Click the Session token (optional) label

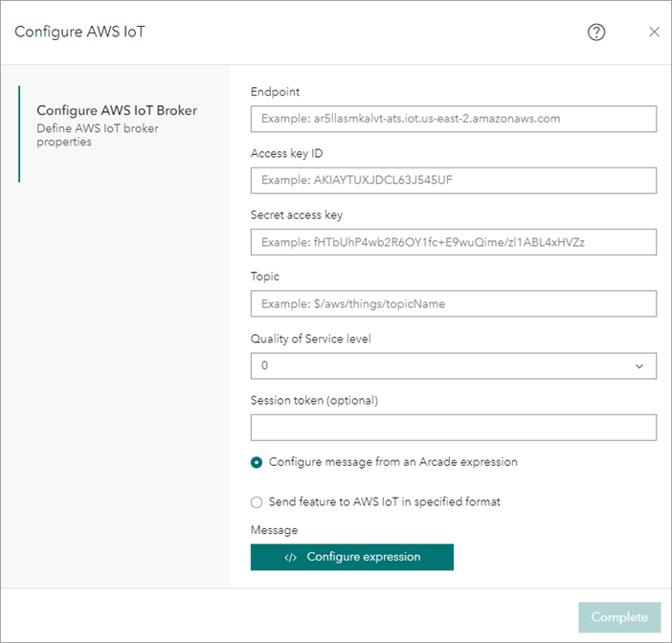click(314, 401)
